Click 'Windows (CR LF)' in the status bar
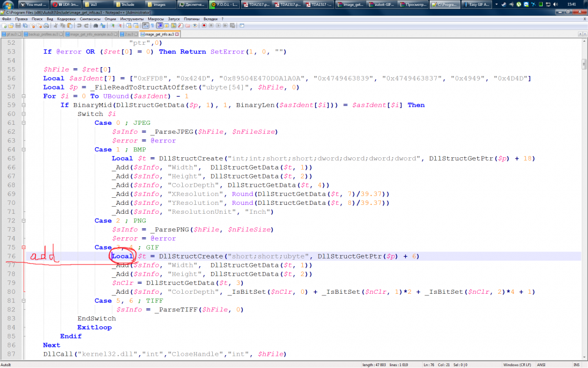The height and width of the screenshot is (368, 588). tap(517, 364)
